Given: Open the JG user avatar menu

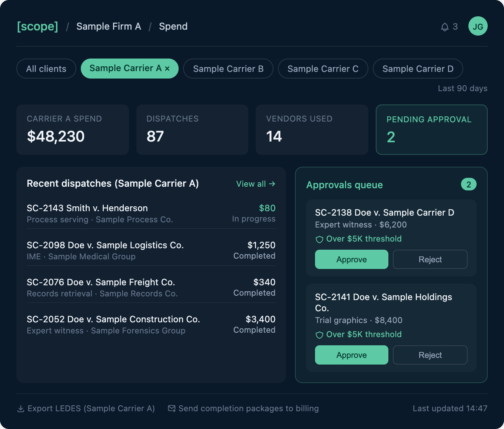Looking at the screenshot, I should (478, 26).
